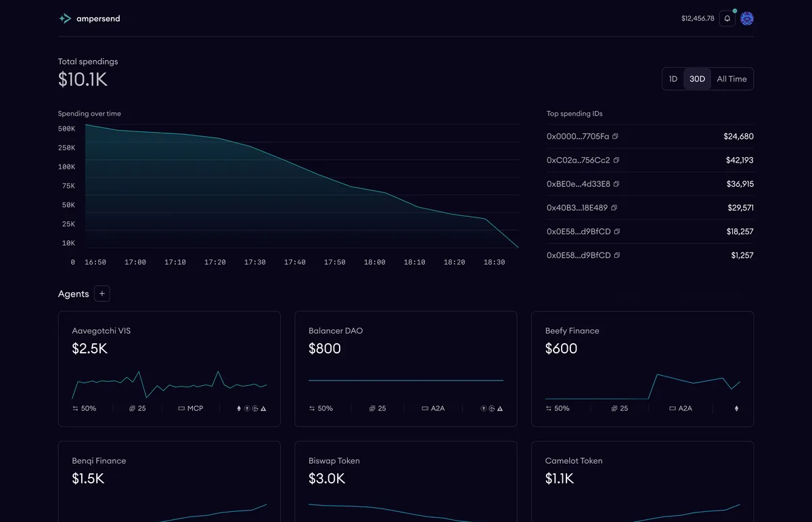
Task: Show All Time spending range
Action: 731,79
